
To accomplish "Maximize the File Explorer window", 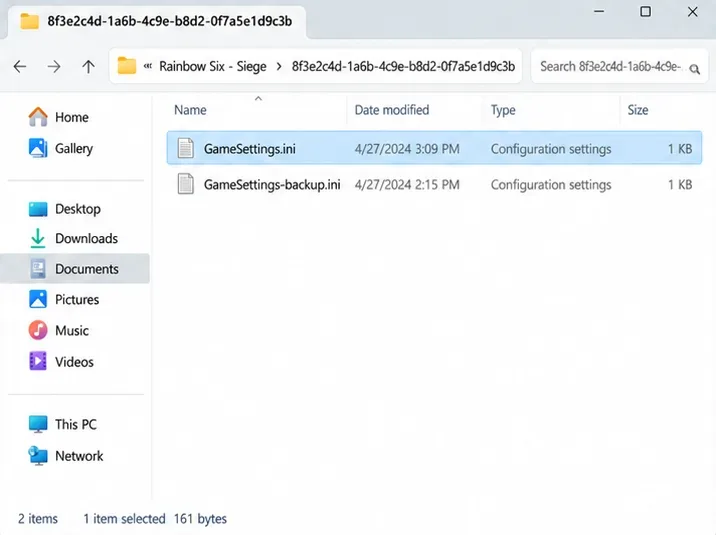I will (x=645, y=11).
